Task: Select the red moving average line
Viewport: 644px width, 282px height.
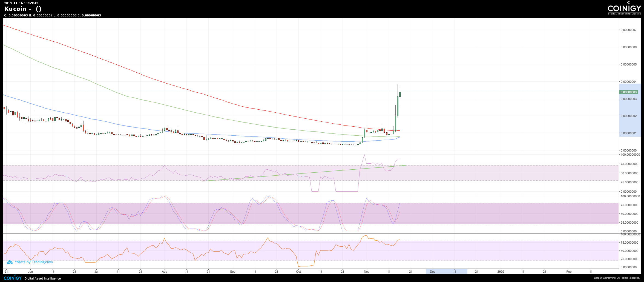Action: pos(164,82)
